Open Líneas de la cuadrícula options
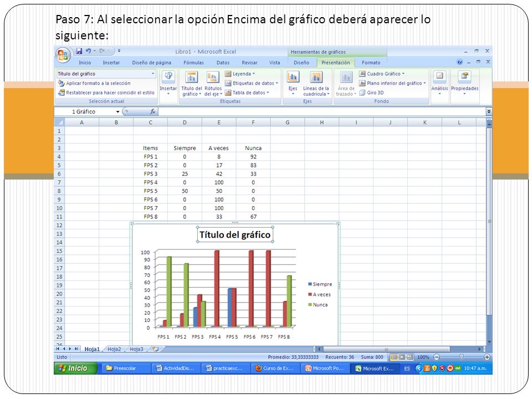 (316, 84)
